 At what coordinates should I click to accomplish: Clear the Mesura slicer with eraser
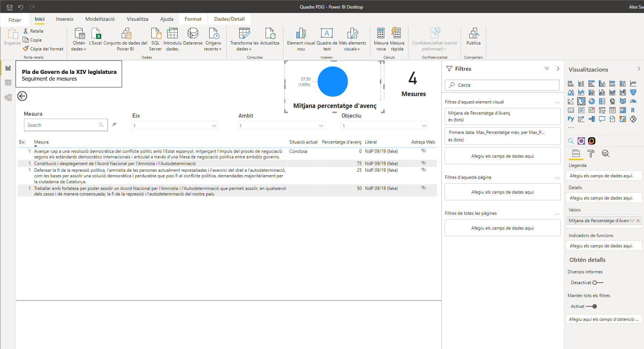(x=114, y=125)
